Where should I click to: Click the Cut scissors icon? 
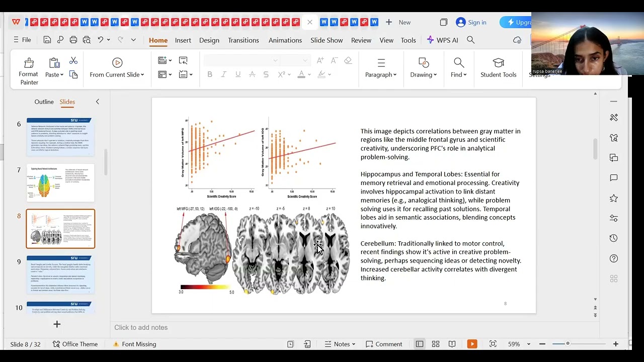click(x=73, y=60)
